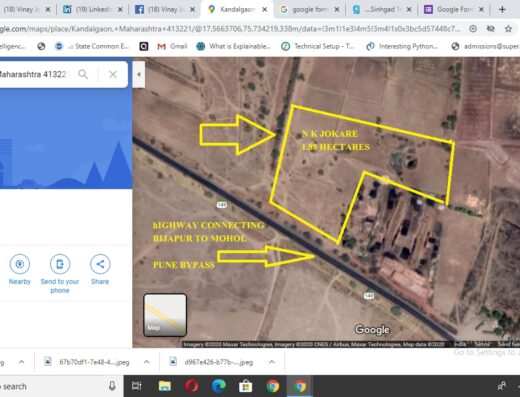The image size is (520, 397).
Task: Launch Opera browser from taskbar
Action: 192,386
